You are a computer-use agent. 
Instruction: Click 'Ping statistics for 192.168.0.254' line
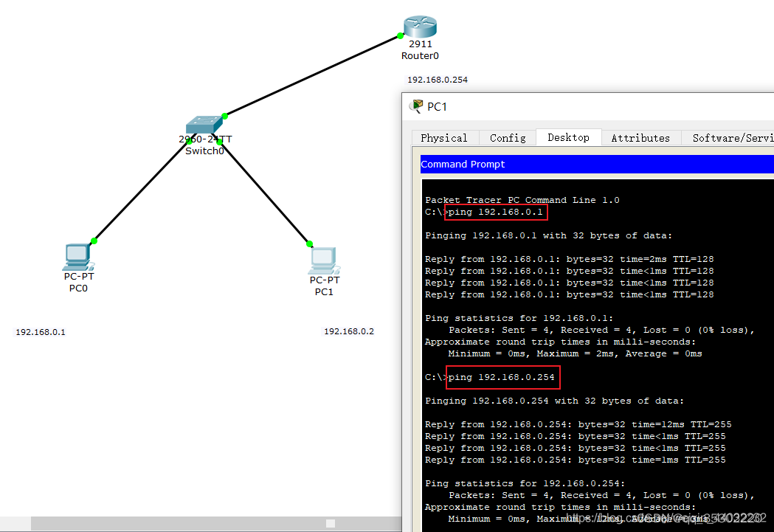[525, 483]
